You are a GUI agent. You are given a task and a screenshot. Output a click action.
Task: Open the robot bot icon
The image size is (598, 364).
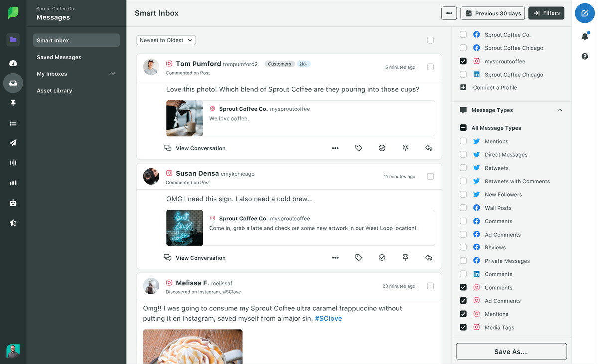(x=13, y=203)
